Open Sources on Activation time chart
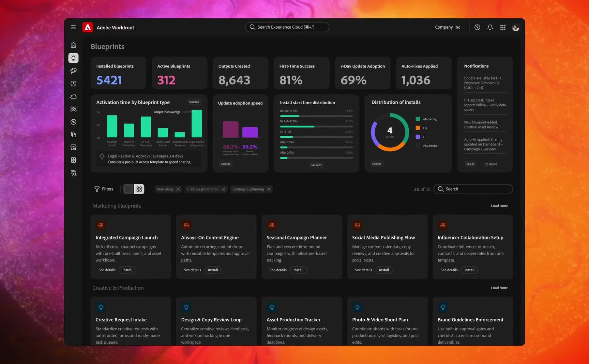The width and height of the screenshot is (589, 364). 194,102
